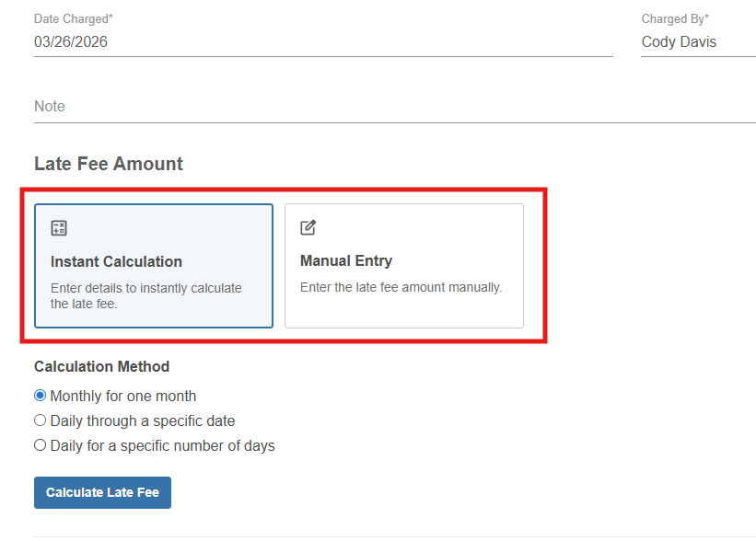Click 'Daily for a specific number of days' text

(162, 446)
